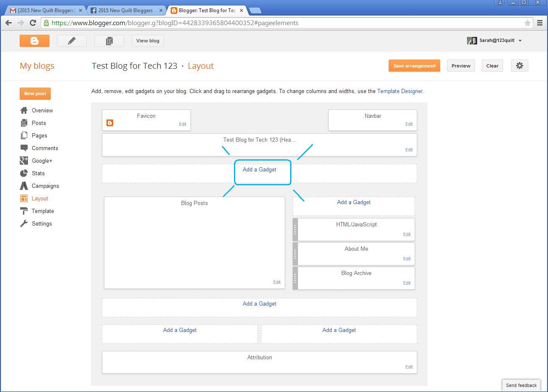Open the pages list icon next to the pencil
The height and width of the screenshot is (392, 548).
tap(109, 41)
